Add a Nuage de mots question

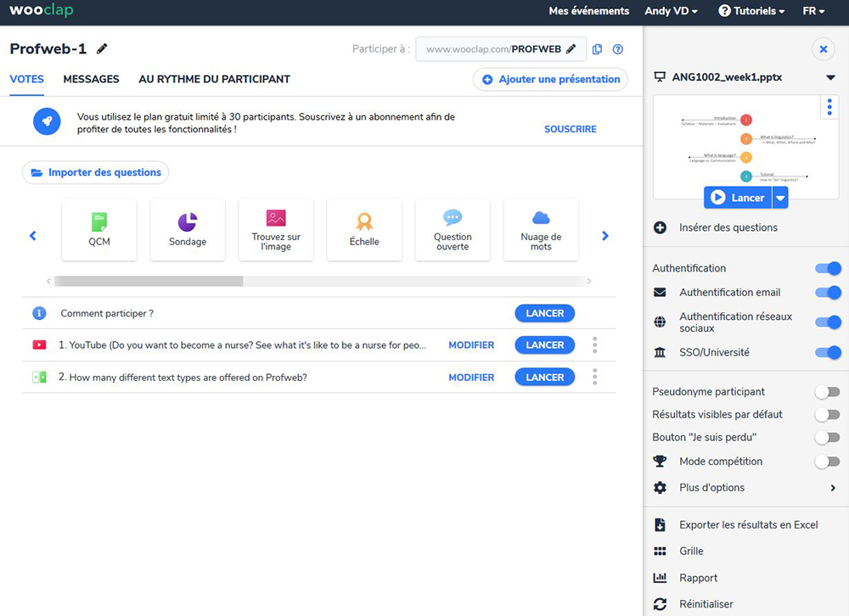541,229
